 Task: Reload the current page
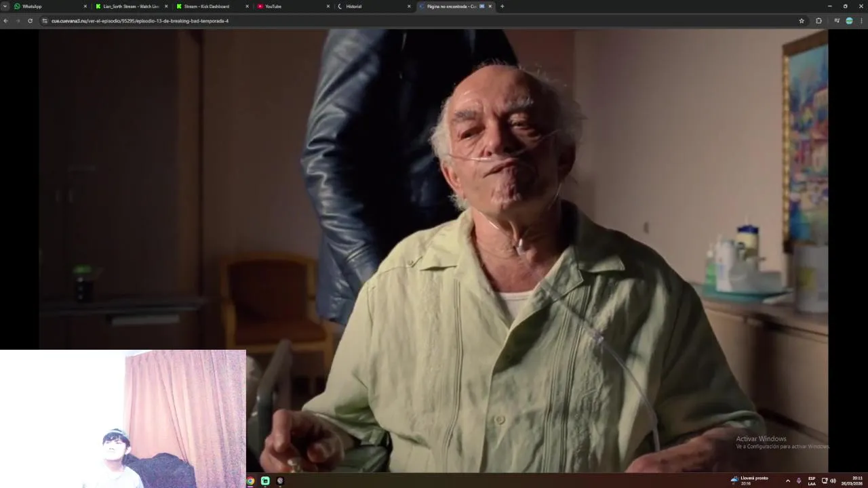30,21
